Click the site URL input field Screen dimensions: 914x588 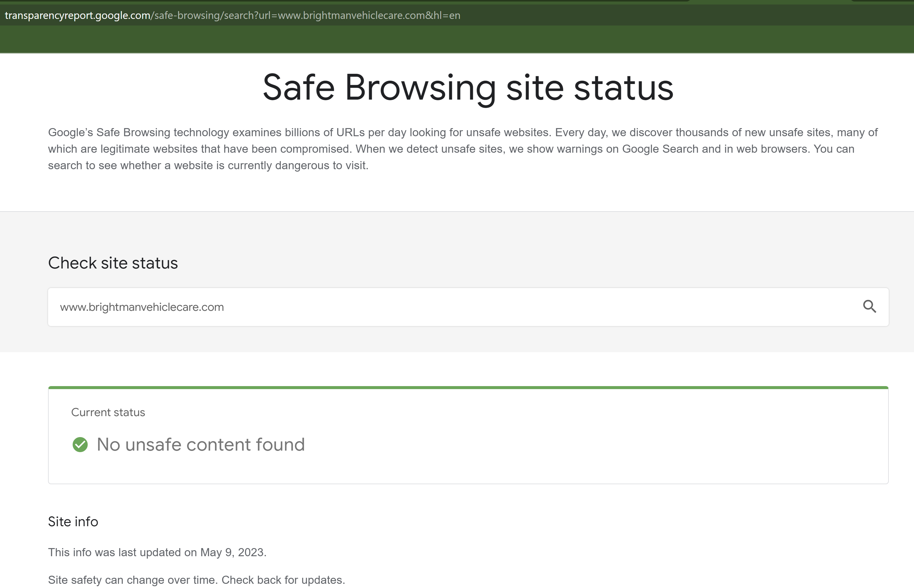pyautogui.click(x=459, y=307)
